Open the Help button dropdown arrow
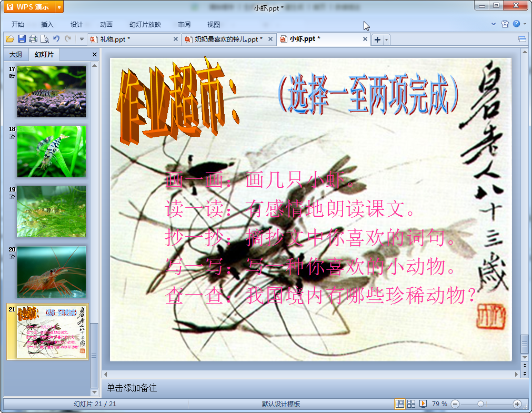 tap(525, 24)
